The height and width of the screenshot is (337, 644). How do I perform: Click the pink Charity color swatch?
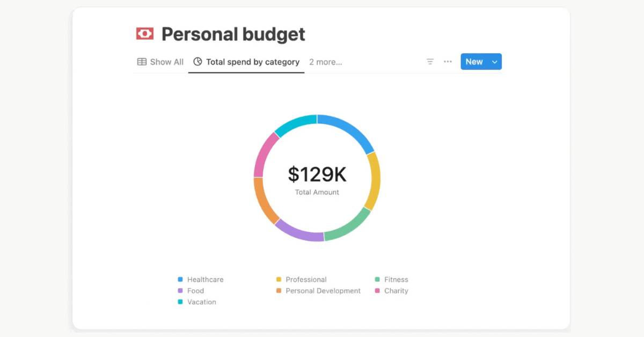tap(378, 290)
